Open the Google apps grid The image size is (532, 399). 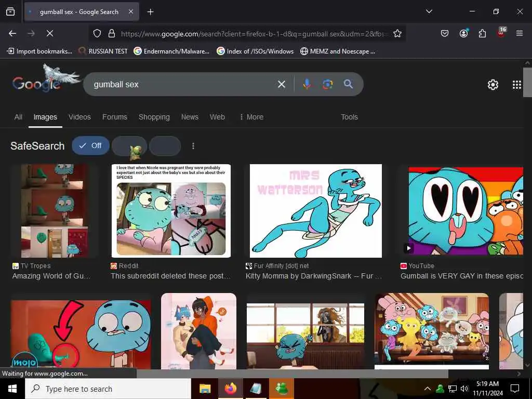pos(517,85)
